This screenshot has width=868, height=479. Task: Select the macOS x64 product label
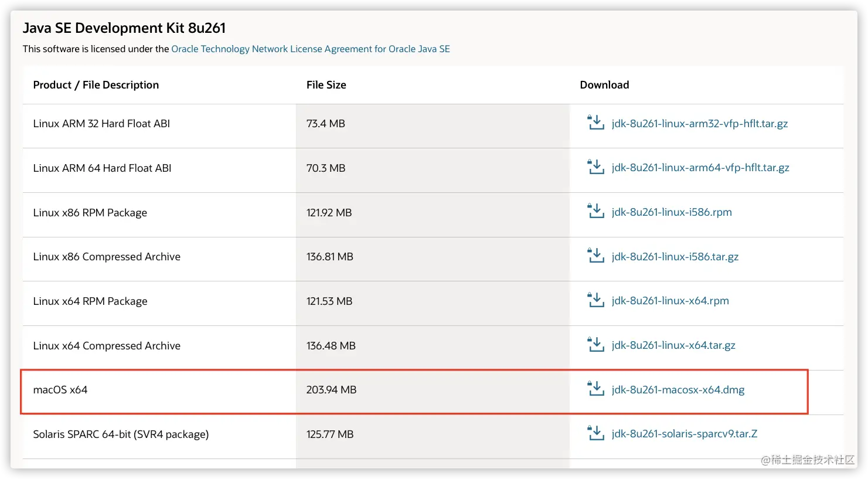tap(60, 390)
